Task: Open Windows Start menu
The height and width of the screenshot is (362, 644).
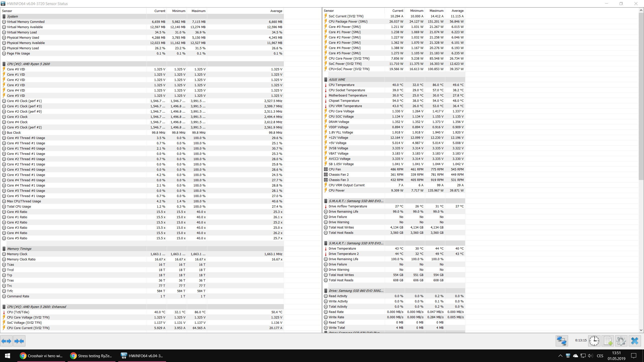Action: point(8,356)
